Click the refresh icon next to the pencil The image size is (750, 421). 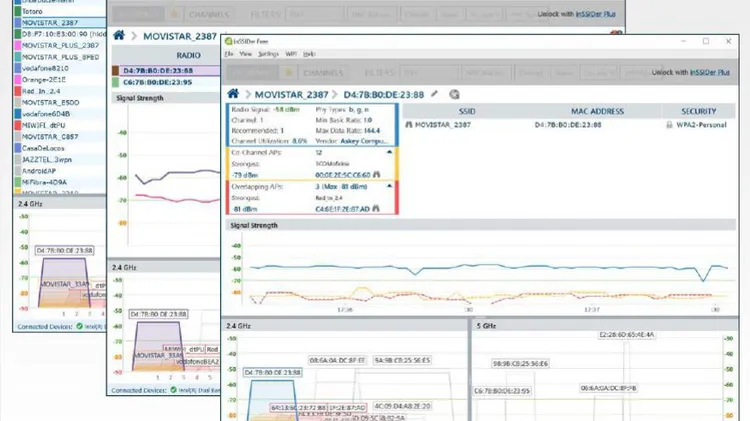pyautogui.click(x=454, y=94)
